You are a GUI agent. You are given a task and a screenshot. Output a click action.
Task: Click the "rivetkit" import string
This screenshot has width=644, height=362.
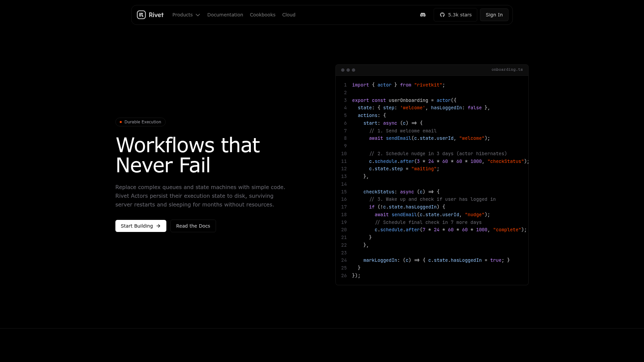click(428, 85)
